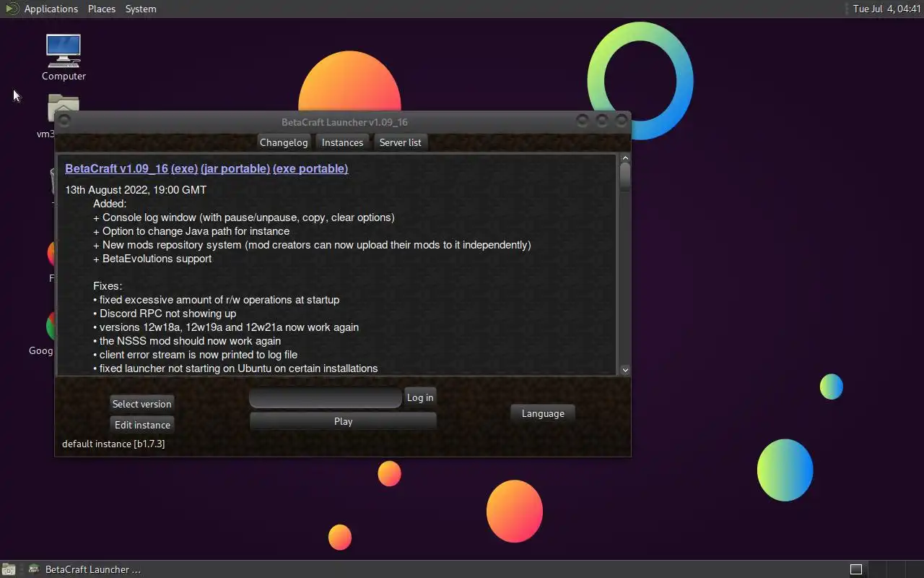The height and width of the screenshot is (578, 924).
Task: Click the Play button
Action: [x=343, y=421]
